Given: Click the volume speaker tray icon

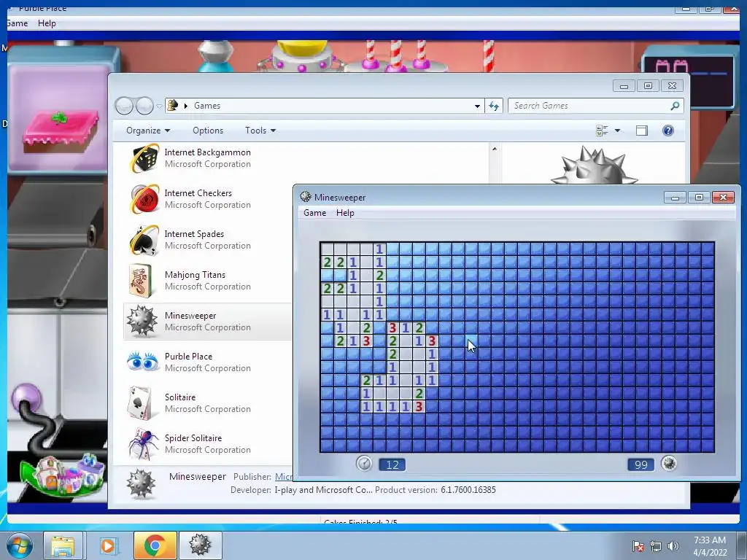Looking at the screenshot, I should pos(673,546).
